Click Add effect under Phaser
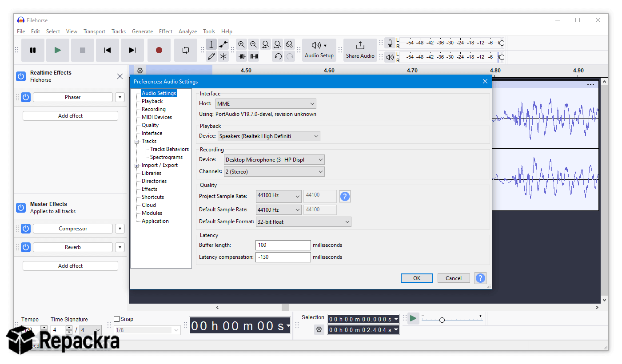This screenshot has width=622, height=364. pos(70,116)
